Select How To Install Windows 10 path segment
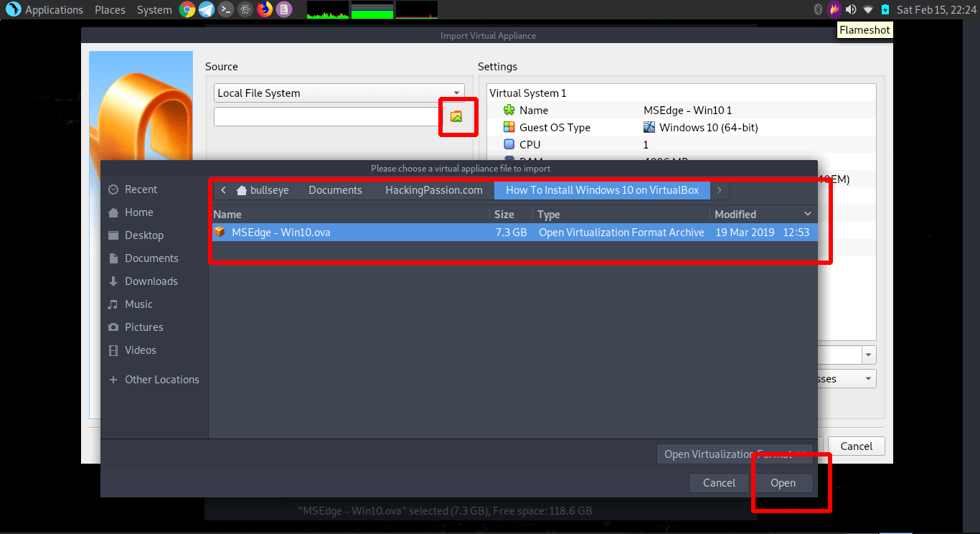This screenshot has width=980, height=534. tap(602, 190)
